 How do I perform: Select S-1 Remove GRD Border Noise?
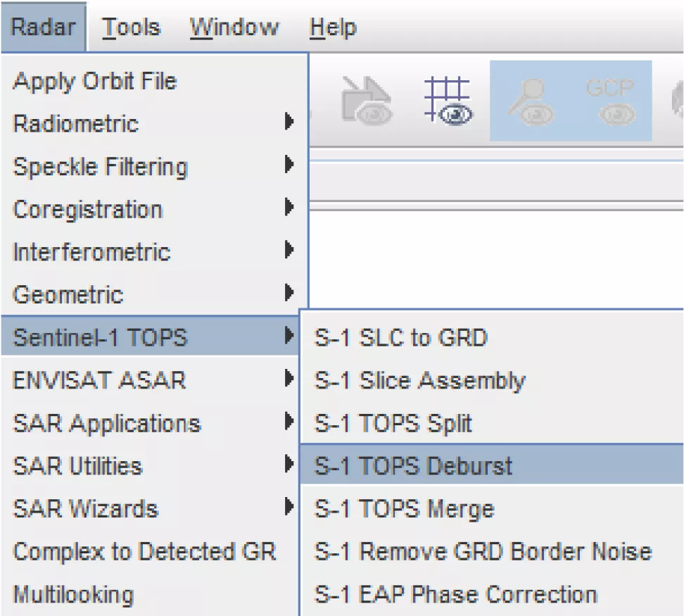point(492,551)
